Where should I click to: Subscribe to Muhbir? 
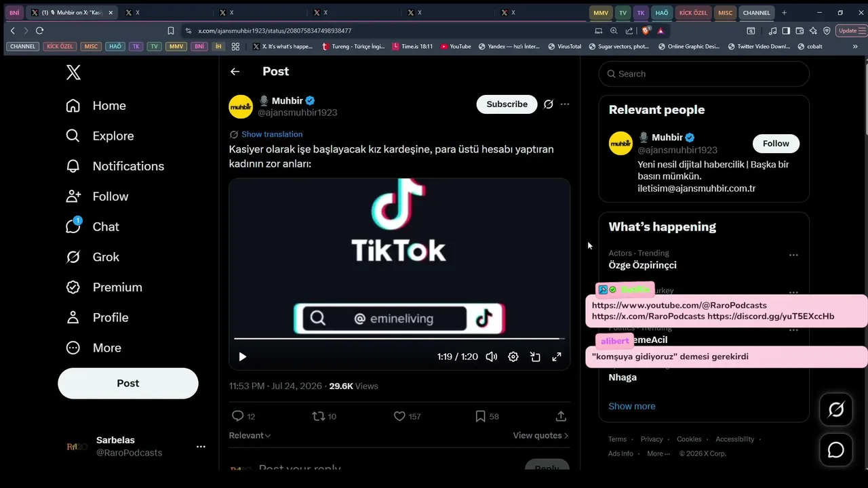point(507,104)
